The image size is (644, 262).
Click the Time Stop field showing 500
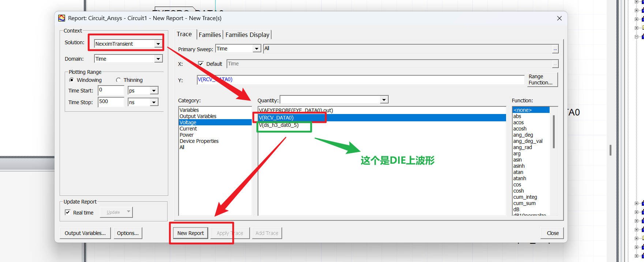click(111, 102)
